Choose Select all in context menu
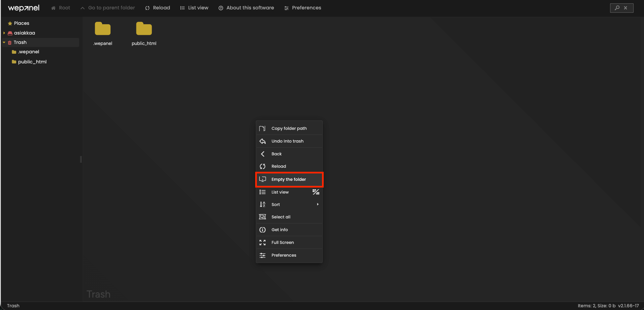 coord(289,217)
